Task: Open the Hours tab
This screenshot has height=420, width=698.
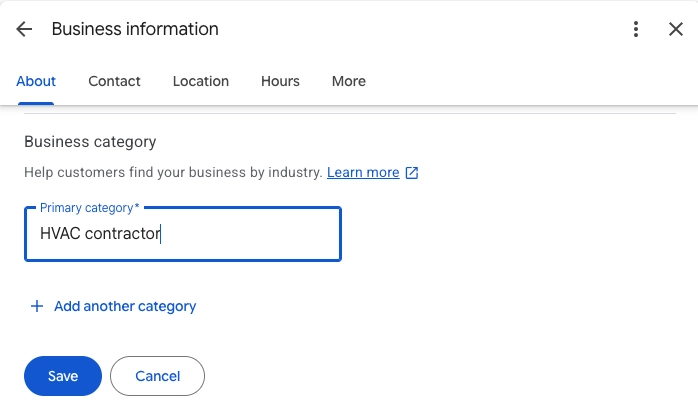Action: tap(280, 81)
